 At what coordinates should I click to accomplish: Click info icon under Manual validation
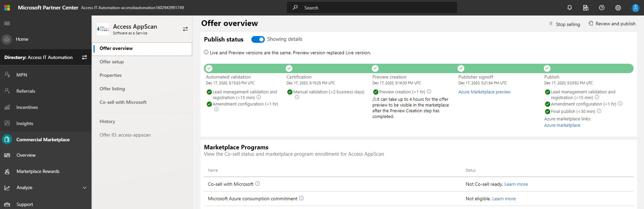click(297, 97)
